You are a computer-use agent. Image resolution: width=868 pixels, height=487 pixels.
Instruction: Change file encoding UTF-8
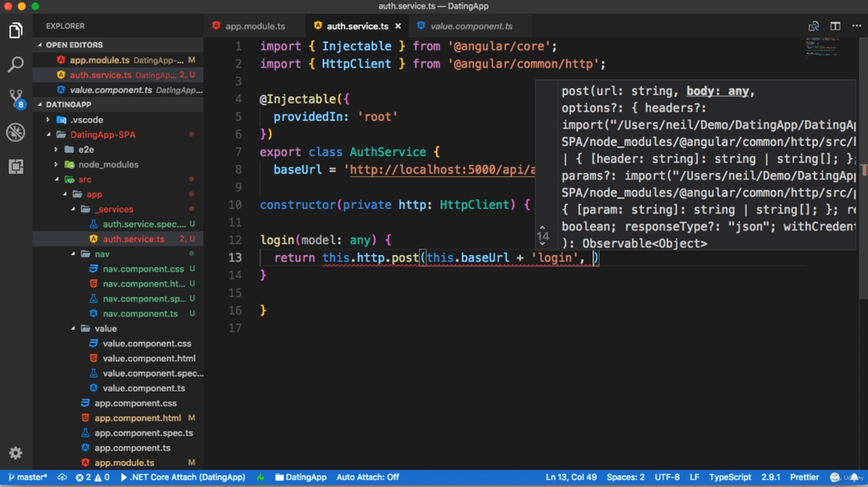tap(667, 477)
